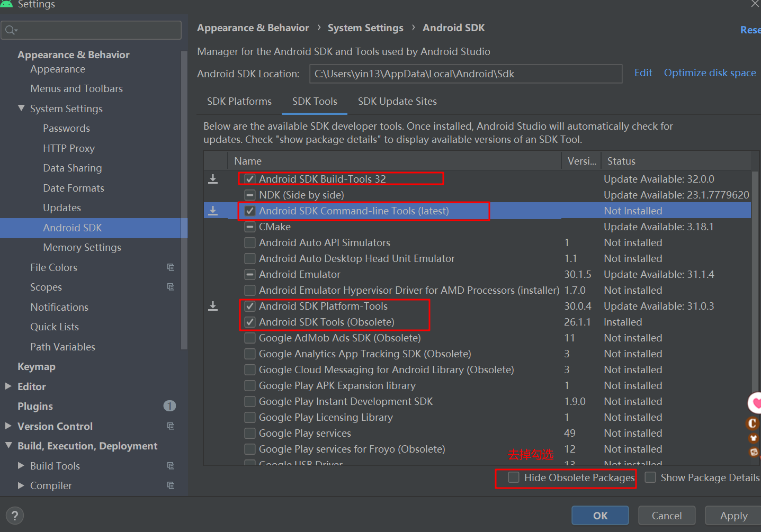Image resolution: width=761 pixels, height=532 pixels.
Task: Expand the Editor settings section
Action: click(8, 386)
